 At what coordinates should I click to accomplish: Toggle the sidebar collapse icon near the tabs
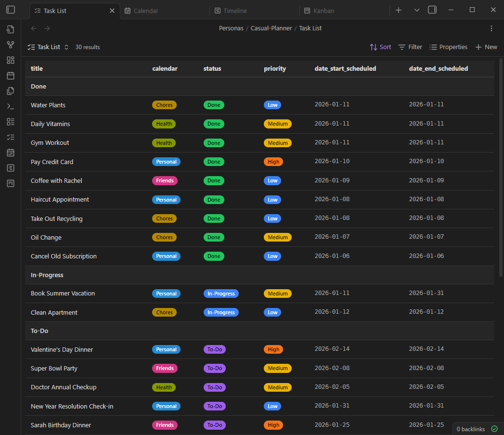coord(432,10)
